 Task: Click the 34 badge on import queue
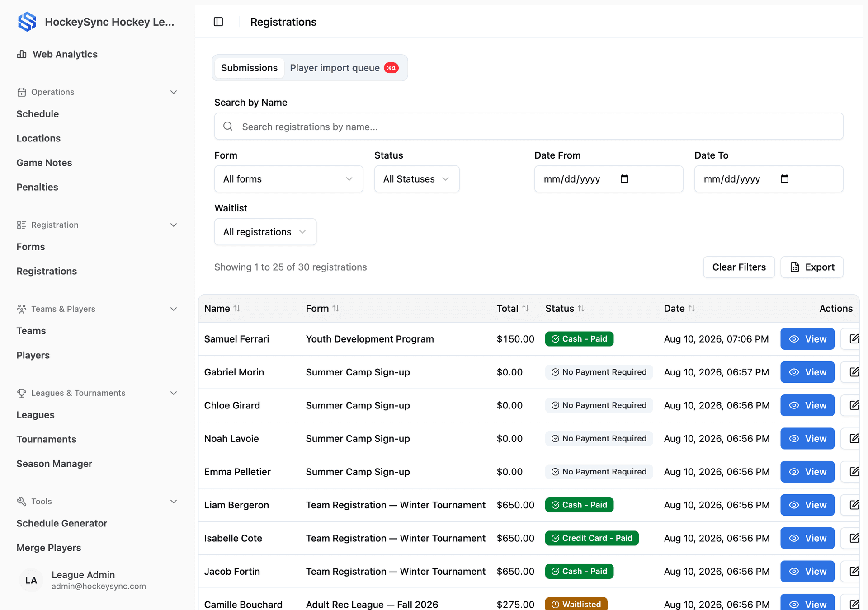391,68
